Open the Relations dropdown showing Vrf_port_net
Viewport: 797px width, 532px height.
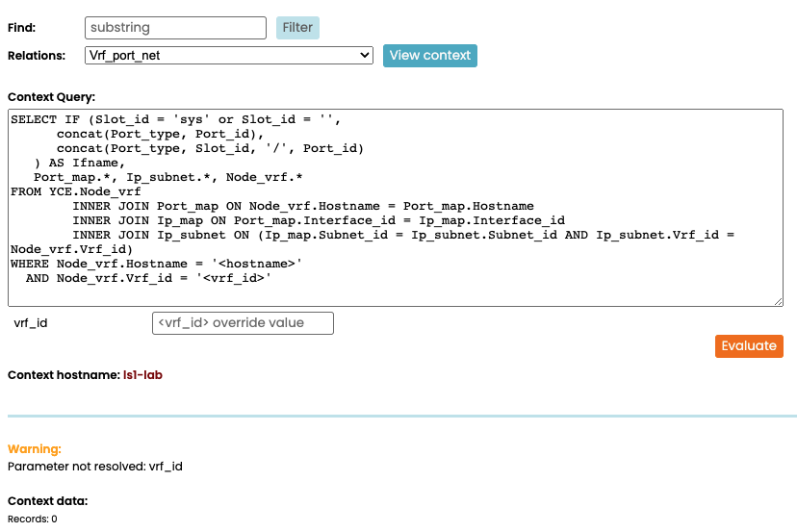[x=228, y=56]
